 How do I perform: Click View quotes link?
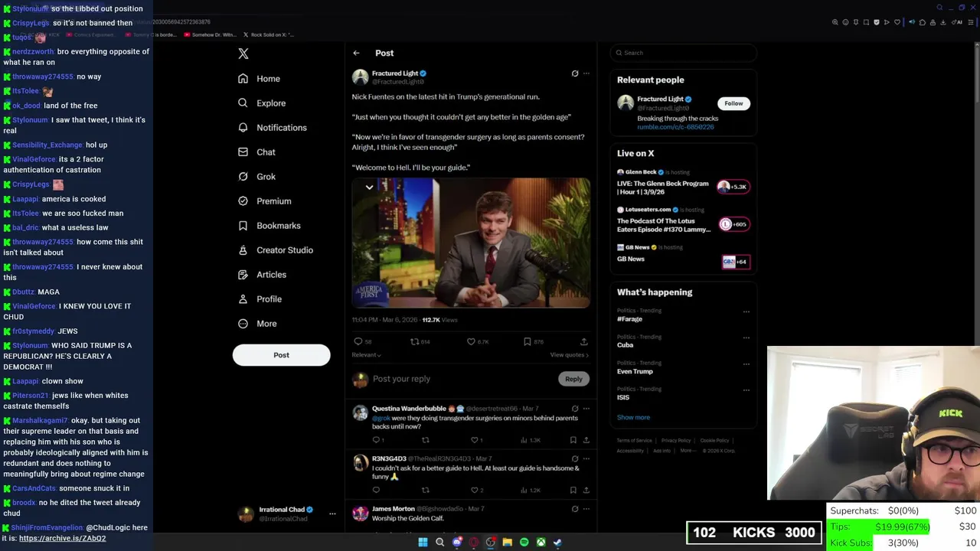coord(570,355)
